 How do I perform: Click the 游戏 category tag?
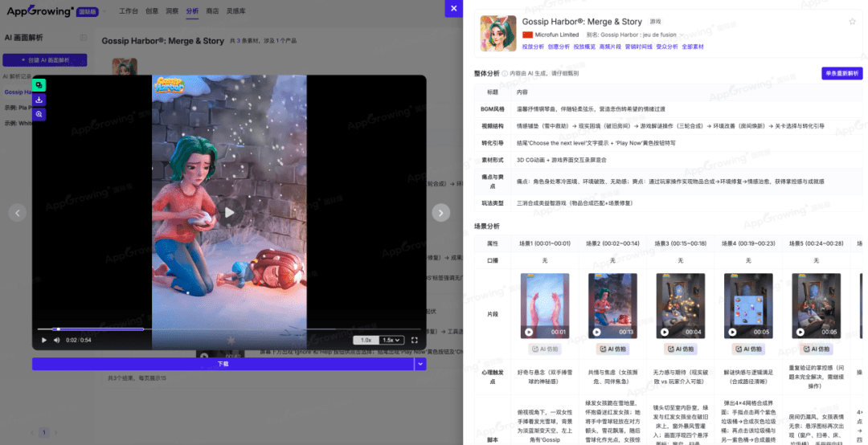tap(656, 22)
